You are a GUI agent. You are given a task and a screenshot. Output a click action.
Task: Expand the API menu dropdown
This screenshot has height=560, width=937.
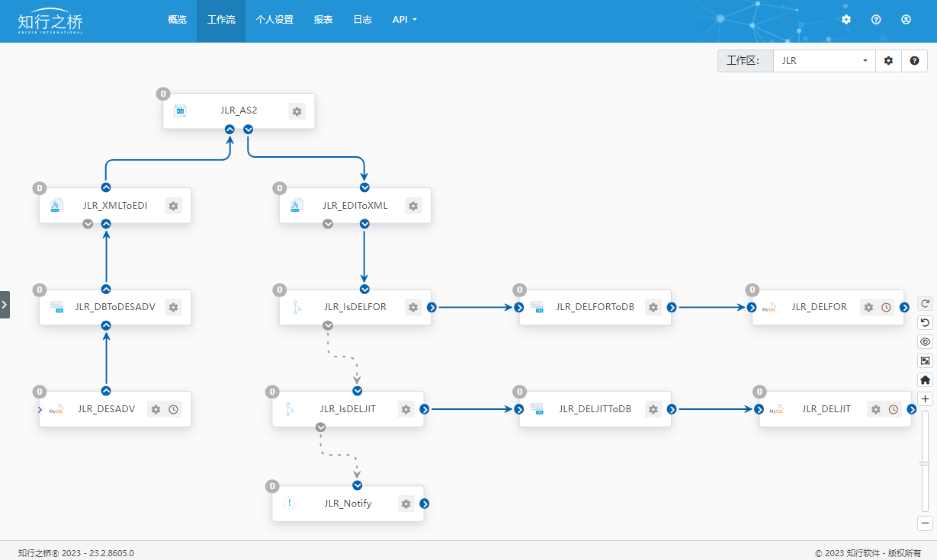click(x=404, y=20)
